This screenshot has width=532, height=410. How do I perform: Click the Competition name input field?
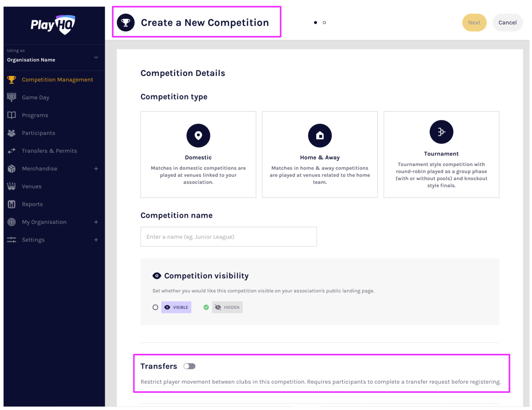[228, 237]
